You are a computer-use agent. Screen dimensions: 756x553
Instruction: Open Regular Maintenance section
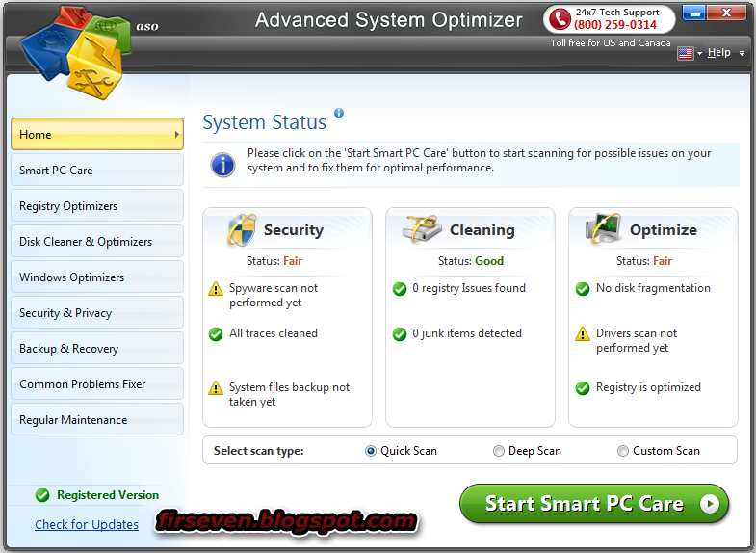pyautogui.click(x=97, y=420)
